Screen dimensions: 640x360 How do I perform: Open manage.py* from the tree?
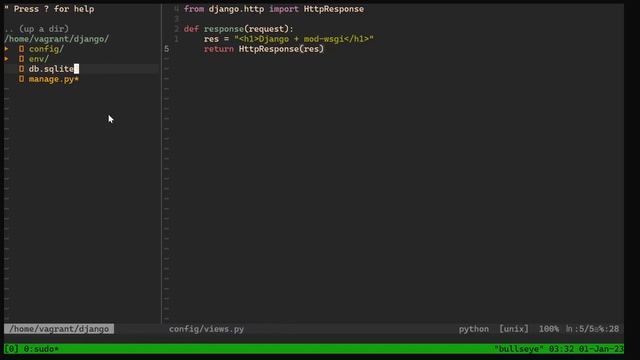click(53, 79)
